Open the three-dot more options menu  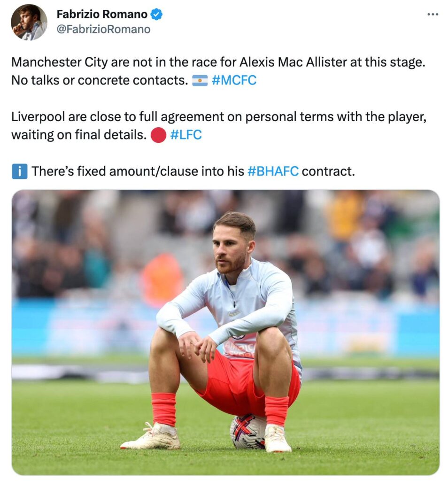point(432,15)
